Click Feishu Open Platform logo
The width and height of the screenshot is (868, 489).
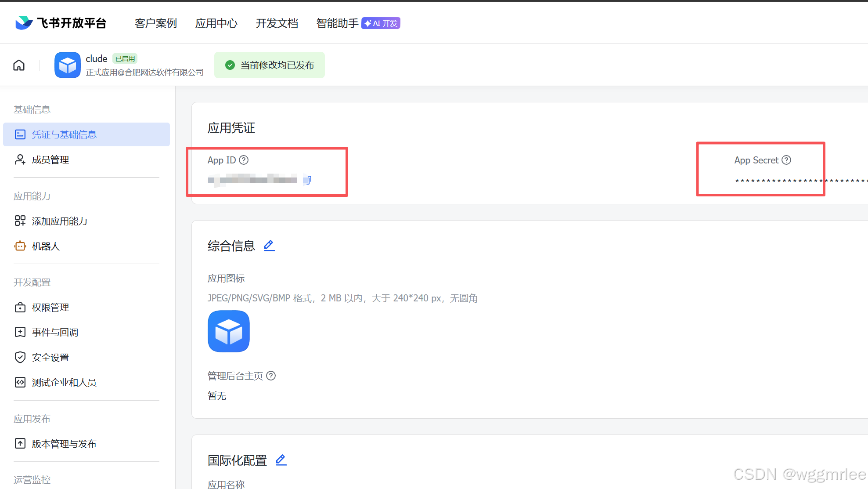(x=61, y=23)
